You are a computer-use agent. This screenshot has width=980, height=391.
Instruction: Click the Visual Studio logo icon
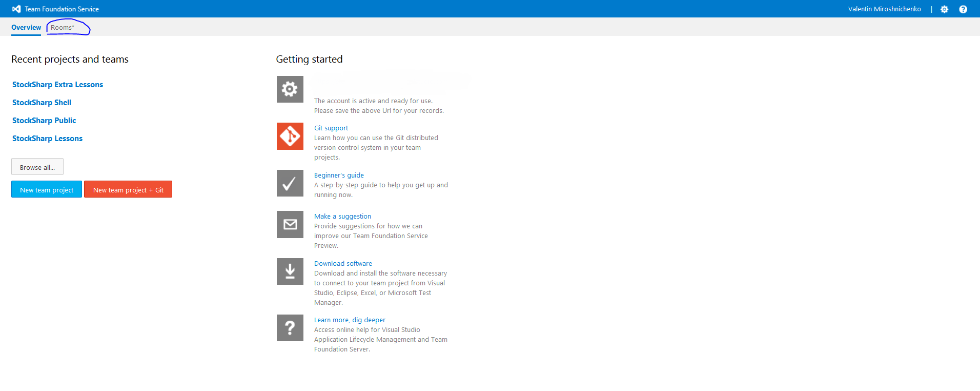coord(16,9)
